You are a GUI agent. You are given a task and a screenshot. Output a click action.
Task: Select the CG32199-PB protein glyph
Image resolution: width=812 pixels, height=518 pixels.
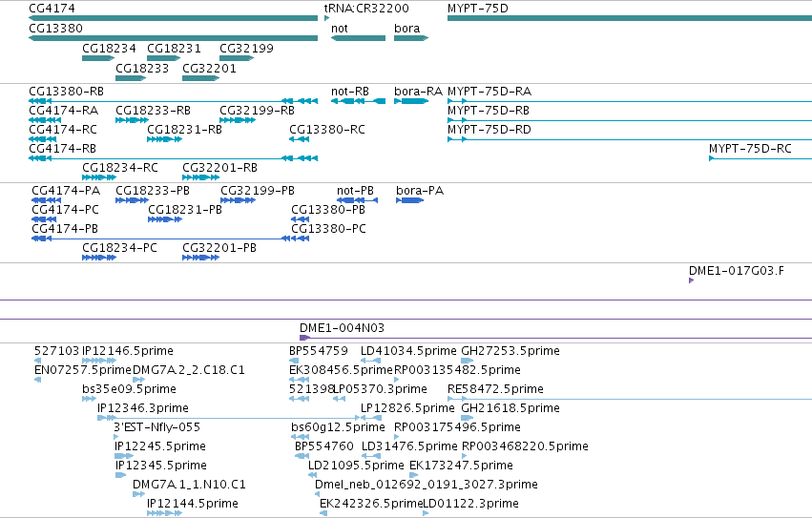(239, 200)
